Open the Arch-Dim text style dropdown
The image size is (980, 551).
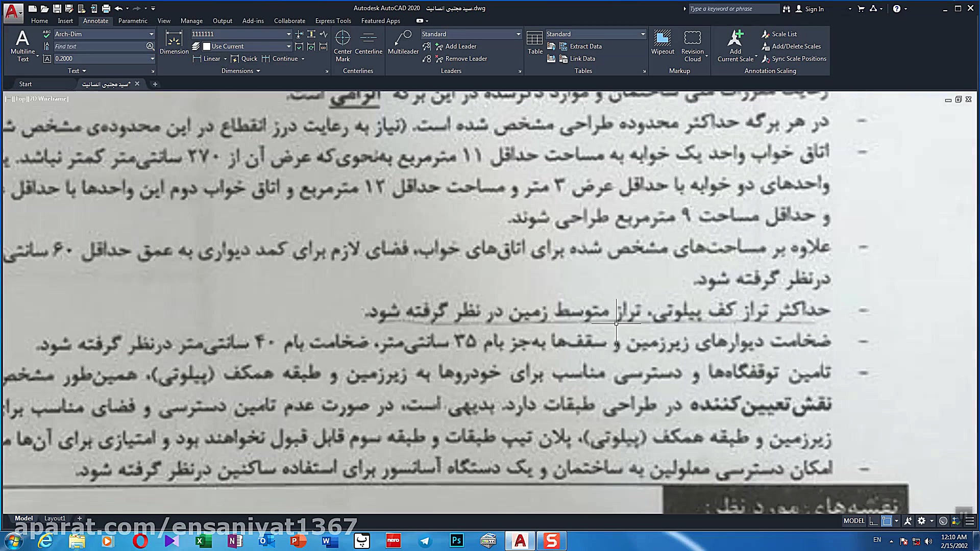151,34
